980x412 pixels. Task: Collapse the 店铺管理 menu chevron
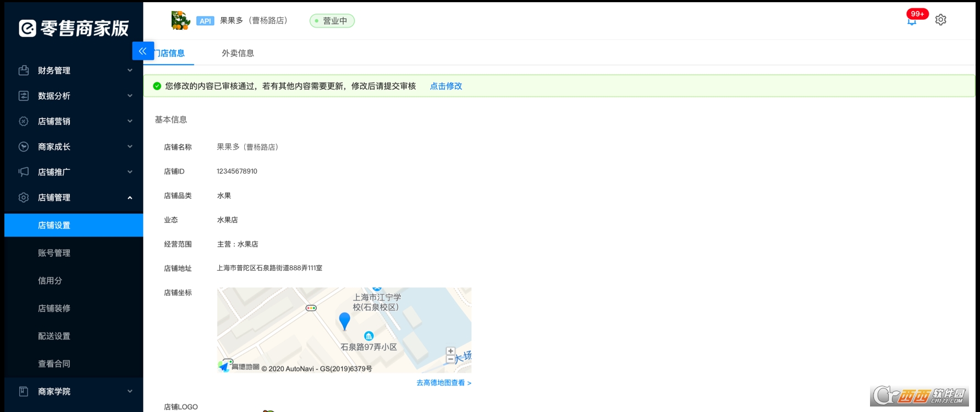pyautogui.click(x=130, y=198)
